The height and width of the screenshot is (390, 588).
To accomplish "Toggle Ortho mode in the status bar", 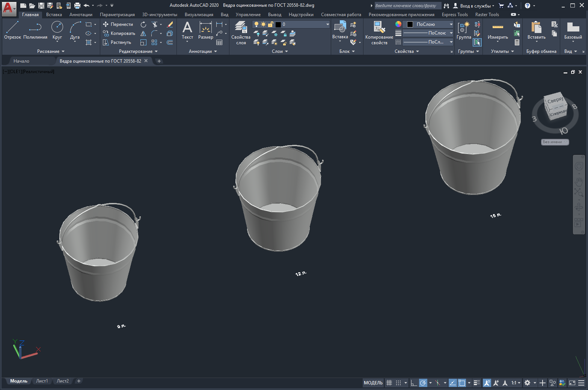I will tap(413, 383).
